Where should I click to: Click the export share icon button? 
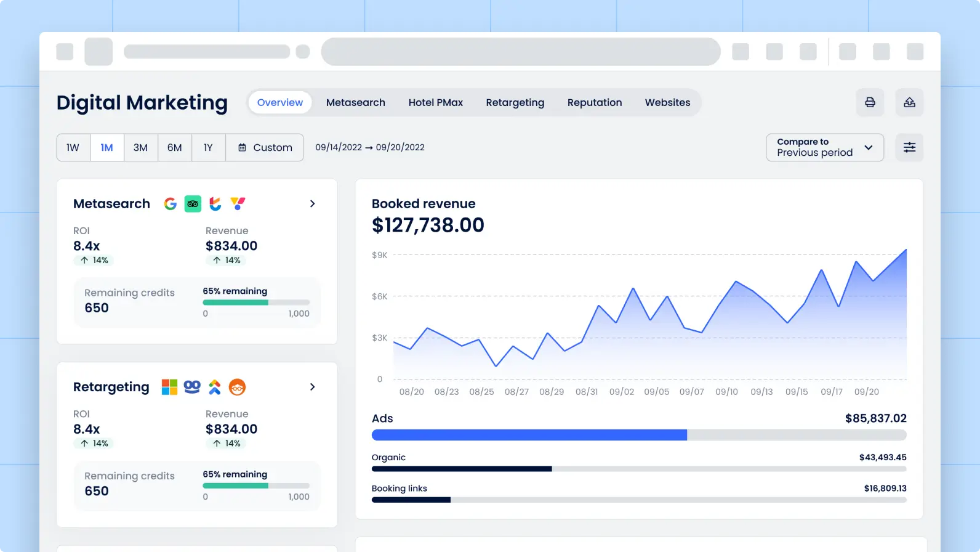coord(909,102)
